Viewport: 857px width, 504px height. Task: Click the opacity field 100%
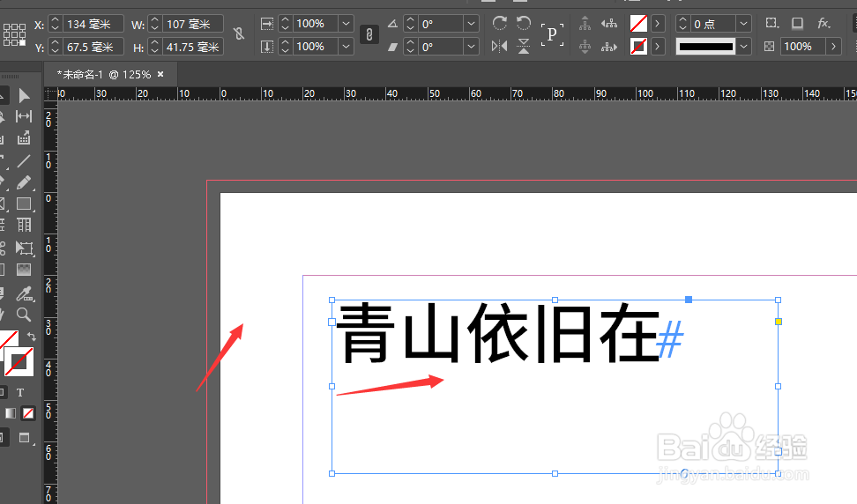[x=803, y=47]
